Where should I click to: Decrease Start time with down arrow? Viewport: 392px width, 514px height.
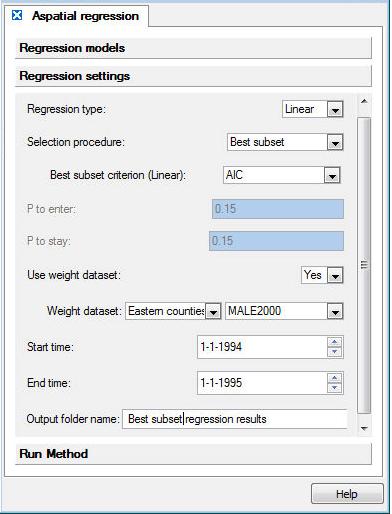(x=335, y=352)
